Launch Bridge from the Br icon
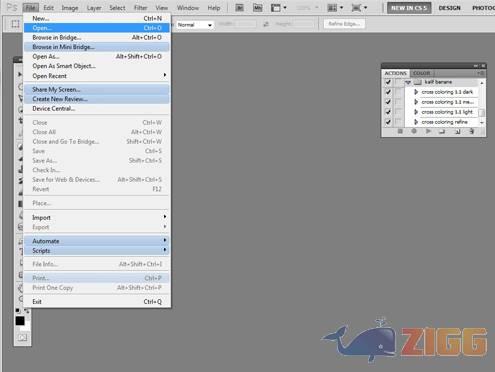 coord(239,8)
